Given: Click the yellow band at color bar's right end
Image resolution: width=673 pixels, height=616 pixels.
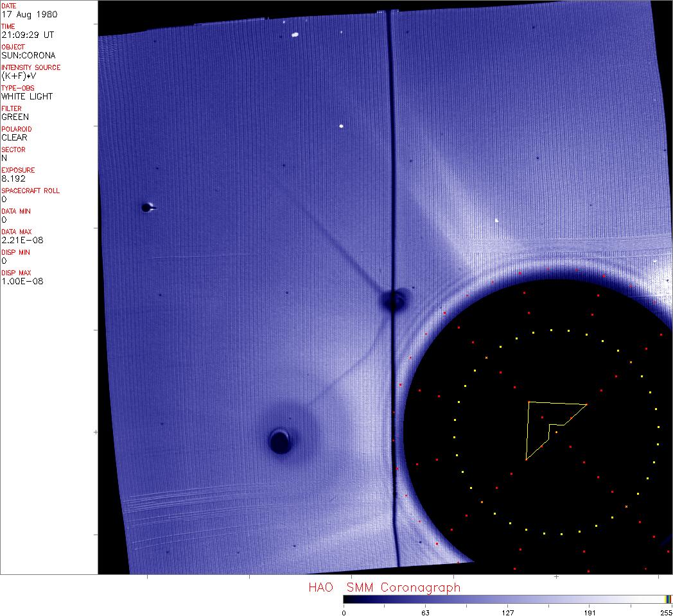Looking at the screenshot, I should (x=667, y=599).
